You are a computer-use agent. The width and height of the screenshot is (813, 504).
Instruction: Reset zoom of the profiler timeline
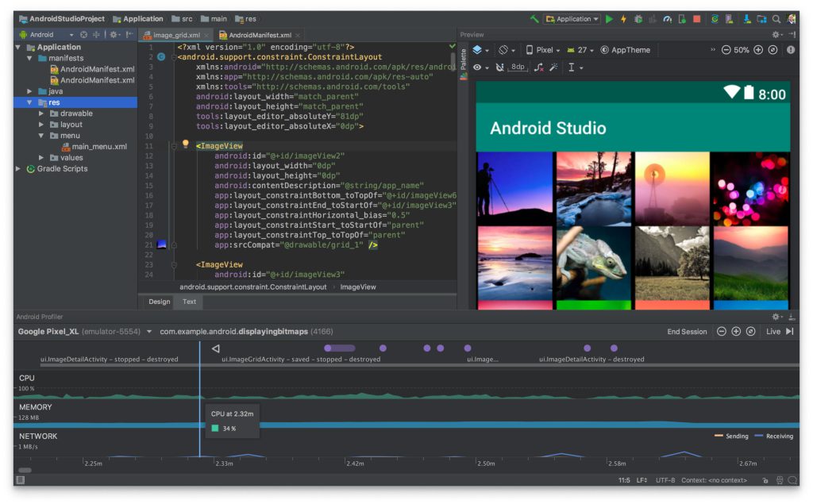pyautogui.click(x=750, y=331)
